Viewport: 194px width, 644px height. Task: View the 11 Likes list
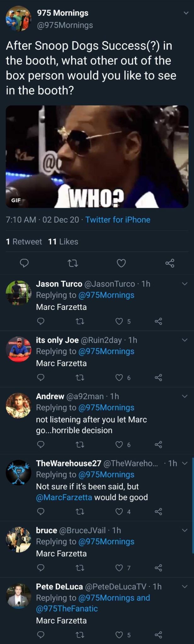pyautogui.click(x=63, y=241)
